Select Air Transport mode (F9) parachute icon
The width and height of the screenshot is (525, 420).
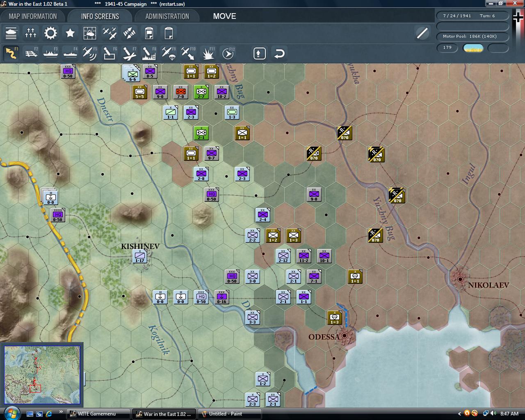tap(169, 53)
